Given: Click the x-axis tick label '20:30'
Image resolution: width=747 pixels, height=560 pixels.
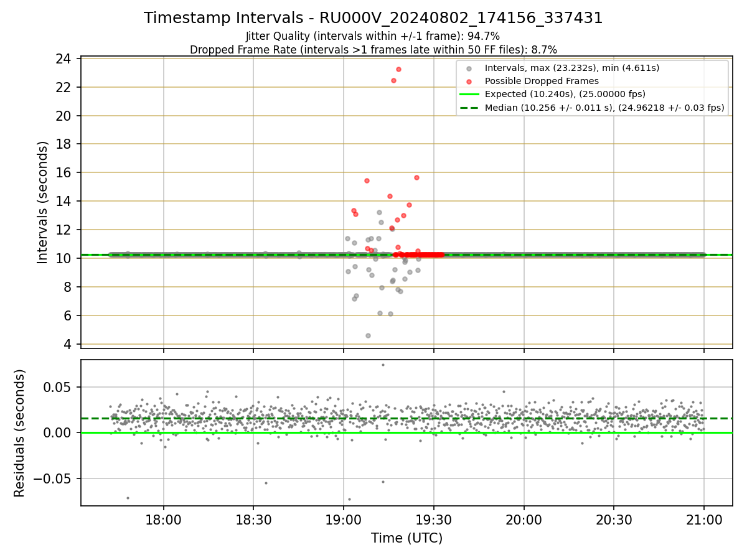Looking at the screenshot, I should tap(614, 520).
